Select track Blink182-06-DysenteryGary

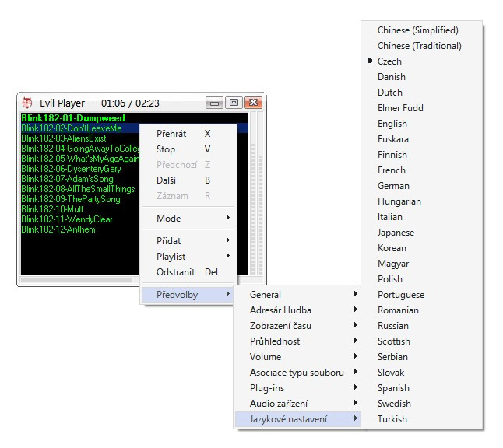tap(71, 169)
